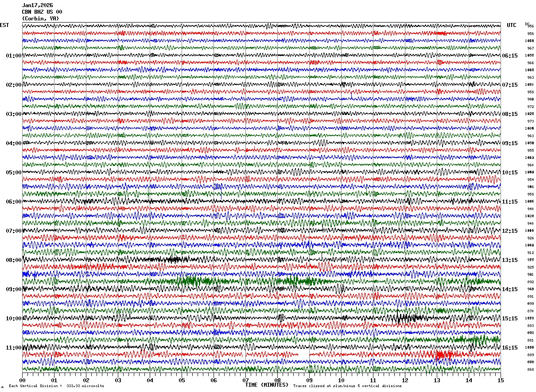The width and height of the screenshot is (536, 392).
Task: Click the 13:15 UTC time label
Action: [x=510, y=260]
